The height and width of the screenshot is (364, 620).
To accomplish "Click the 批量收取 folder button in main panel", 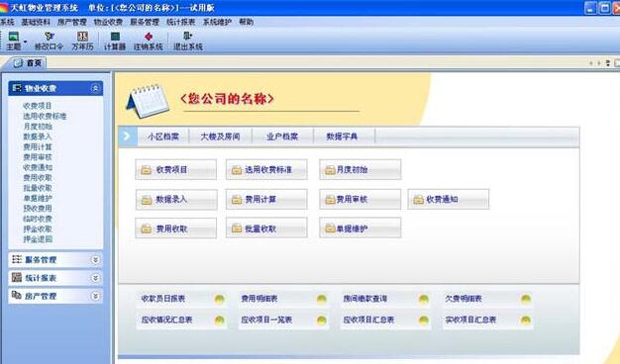I will pos(266,228).
